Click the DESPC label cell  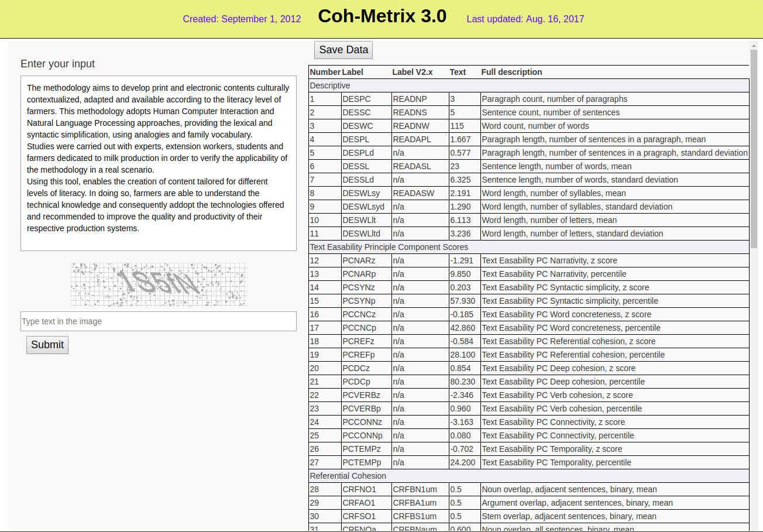pyautogui.click(x=366, y=99)
